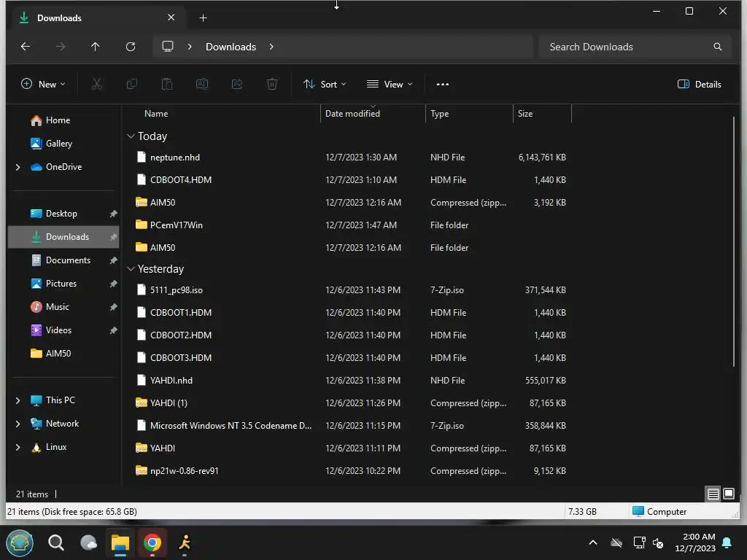
Task: Collapse the Today group
Action: tap(131, 136)
